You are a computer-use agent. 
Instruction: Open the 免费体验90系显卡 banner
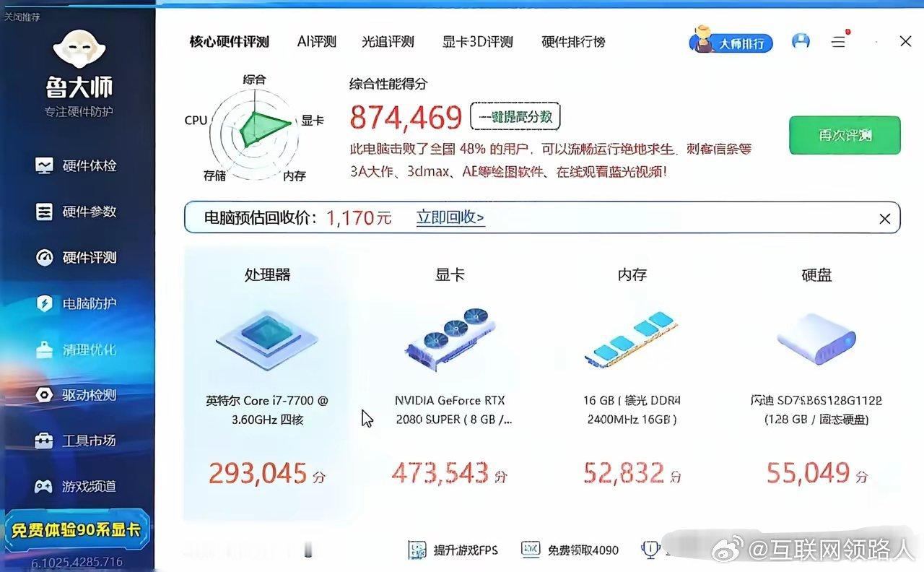point(77,530)
